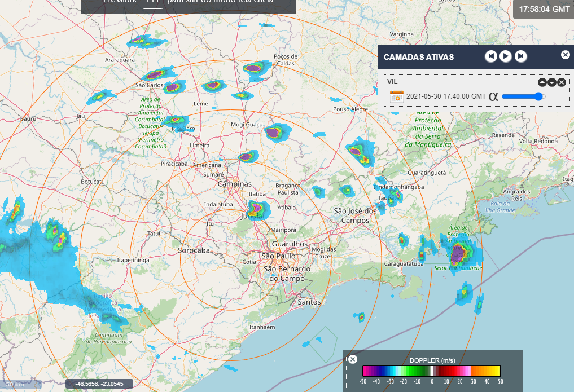574x392 pixels.
Task: Click the Bragança Paulista label
Action: [x=288, y=189]
